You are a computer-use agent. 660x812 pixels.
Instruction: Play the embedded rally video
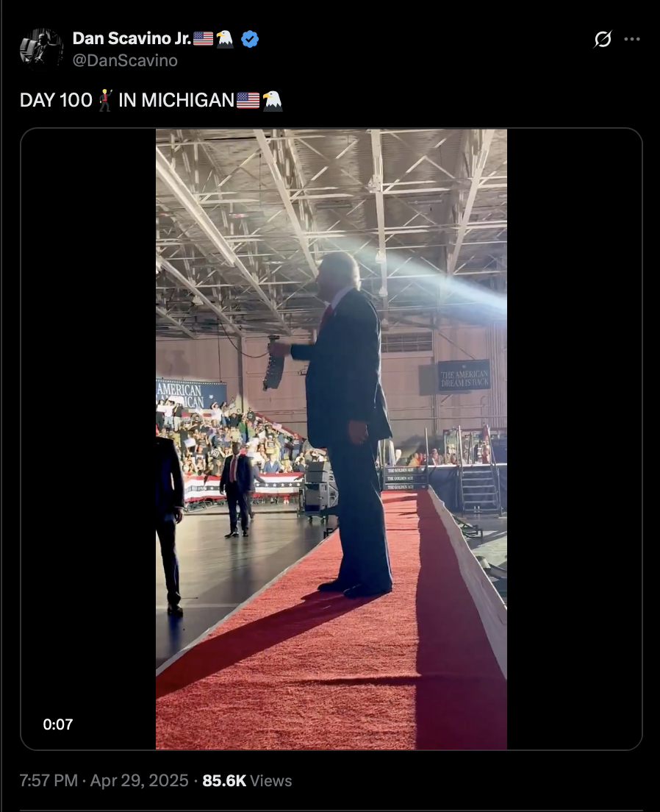[331, 439]
